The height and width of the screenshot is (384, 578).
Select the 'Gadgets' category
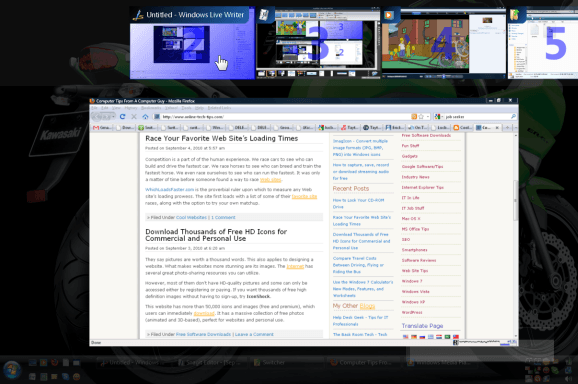[410, 156]
